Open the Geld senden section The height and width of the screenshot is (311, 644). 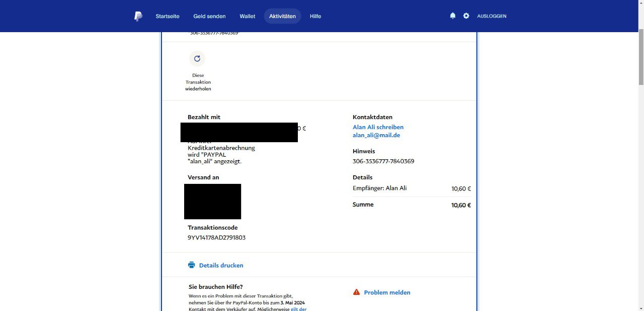click(209, 16)
